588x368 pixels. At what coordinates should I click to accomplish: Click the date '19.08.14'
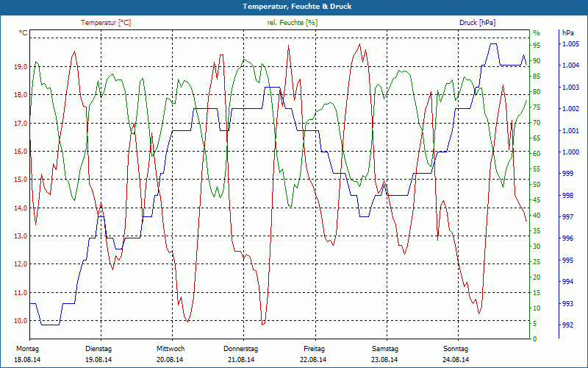[98, 360]
